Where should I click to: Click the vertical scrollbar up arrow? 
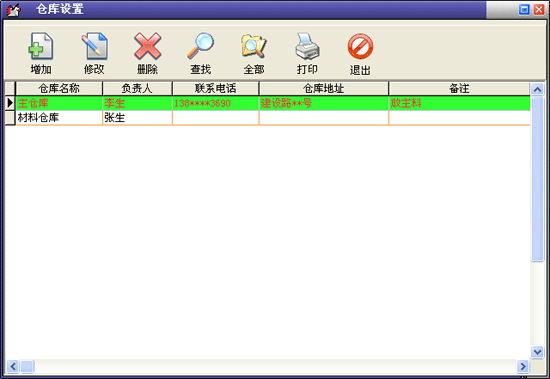pos(537,89)
